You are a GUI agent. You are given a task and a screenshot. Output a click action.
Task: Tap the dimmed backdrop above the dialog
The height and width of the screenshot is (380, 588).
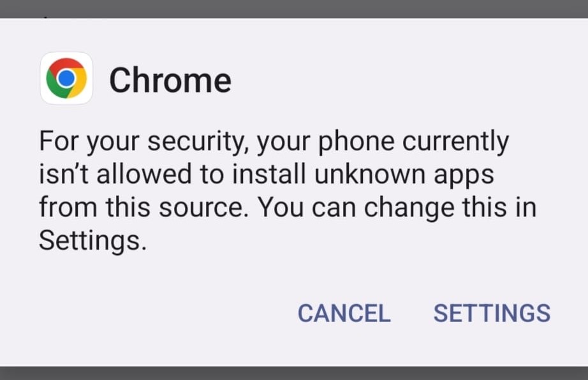pos(293,8)
